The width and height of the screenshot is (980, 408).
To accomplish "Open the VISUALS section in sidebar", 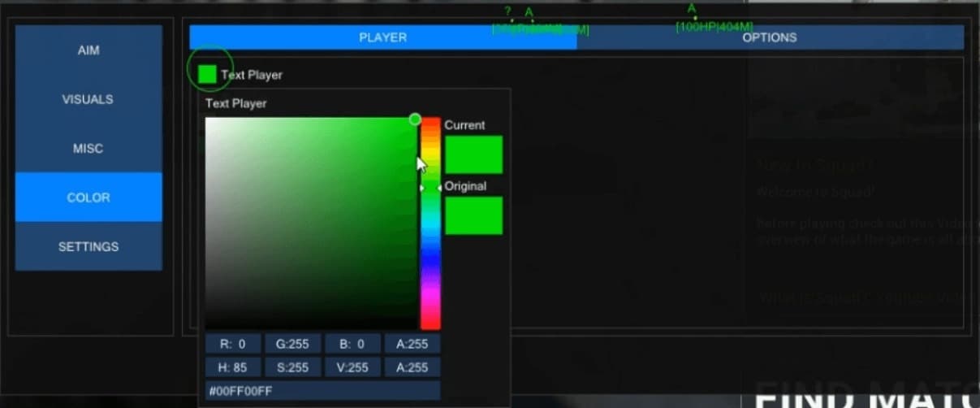I will click(x=89, y=99).
